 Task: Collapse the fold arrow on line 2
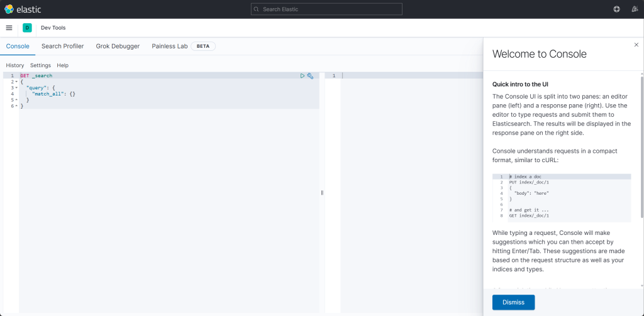click(16, 82)
